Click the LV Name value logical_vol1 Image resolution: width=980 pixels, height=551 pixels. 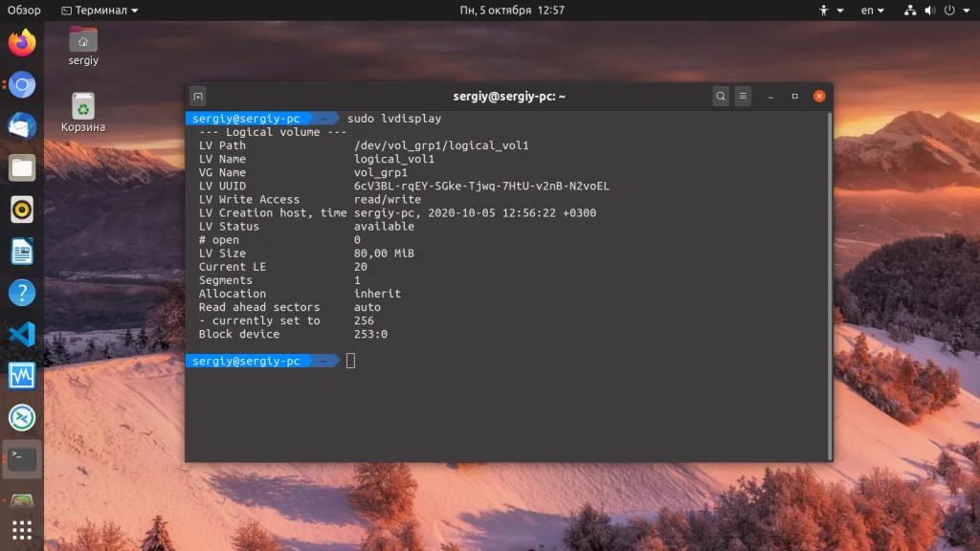[394, 159]
